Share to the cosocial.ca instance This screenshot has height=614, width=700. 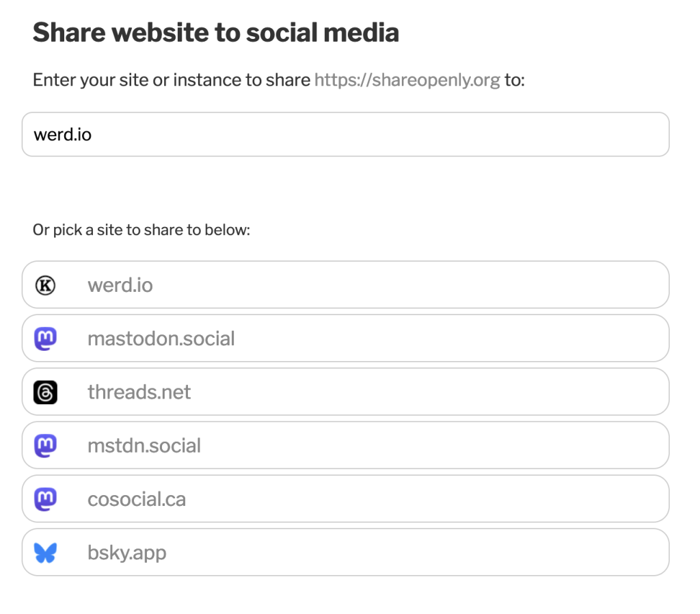[345, 499]
